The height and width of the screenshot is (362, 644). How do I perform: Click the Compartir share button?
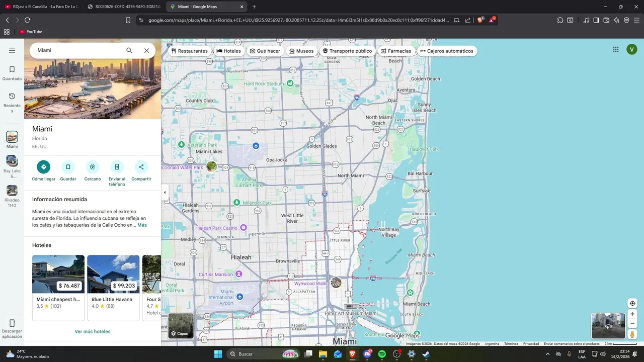click(x=141, y=171)
